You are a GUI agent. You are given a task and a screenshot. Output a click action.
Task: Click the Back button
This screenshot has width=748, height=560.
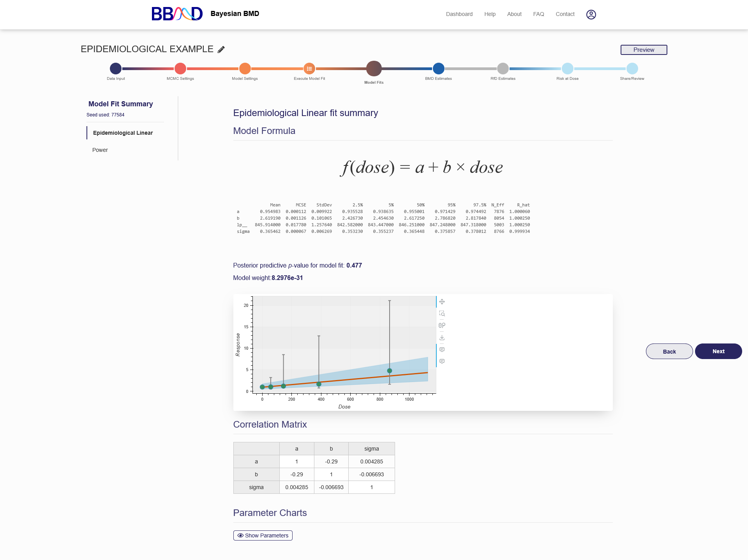click(669, 351)
